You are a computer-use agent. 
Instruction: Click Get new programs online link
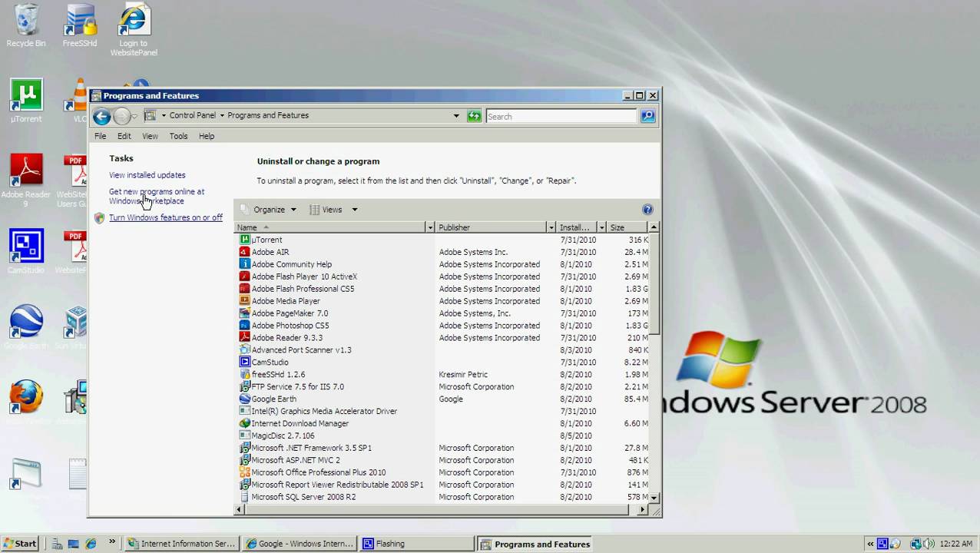pos(157,197)
